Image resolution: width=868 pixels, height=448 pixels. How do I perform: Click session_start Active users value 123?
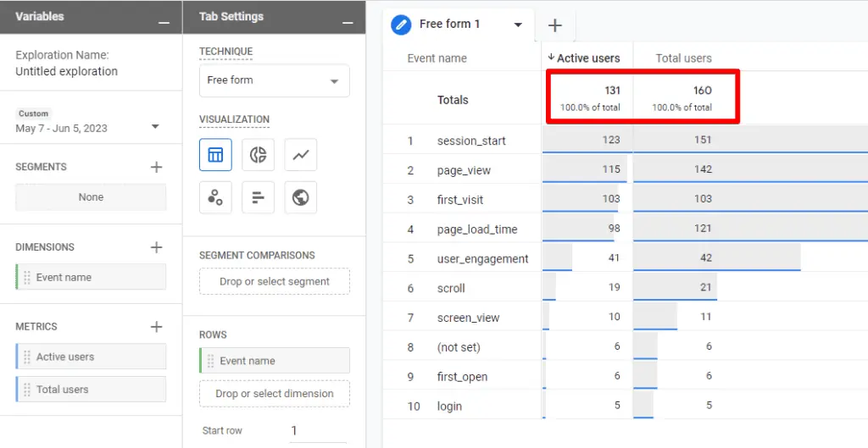[611, 140]
